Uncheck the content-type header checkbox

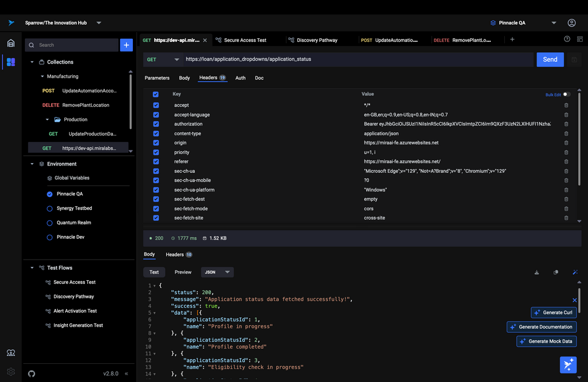[x=156, y=133]
